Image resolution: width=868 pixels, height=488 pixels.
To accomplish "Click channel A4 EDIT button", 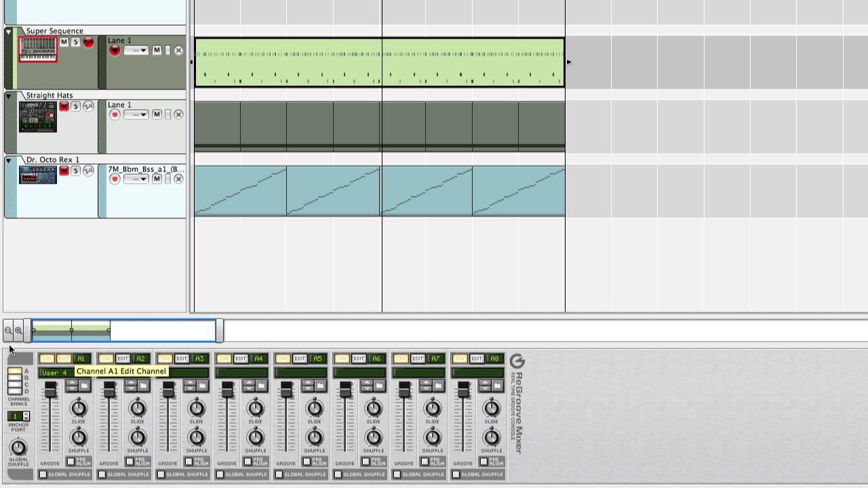I will tap(241, 359).
